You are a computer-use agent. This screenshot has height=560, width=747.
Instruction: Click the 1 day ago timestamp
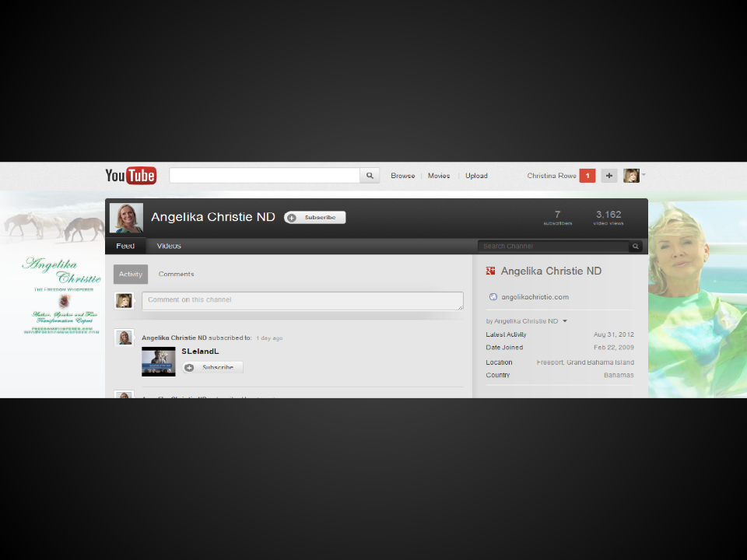click(x=269, y=338)
